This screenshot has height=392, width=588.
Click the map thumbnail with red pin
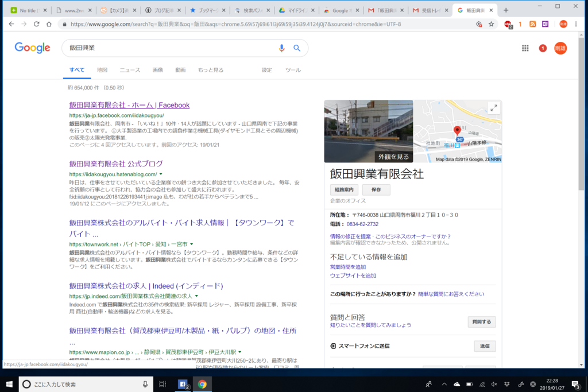457,131
